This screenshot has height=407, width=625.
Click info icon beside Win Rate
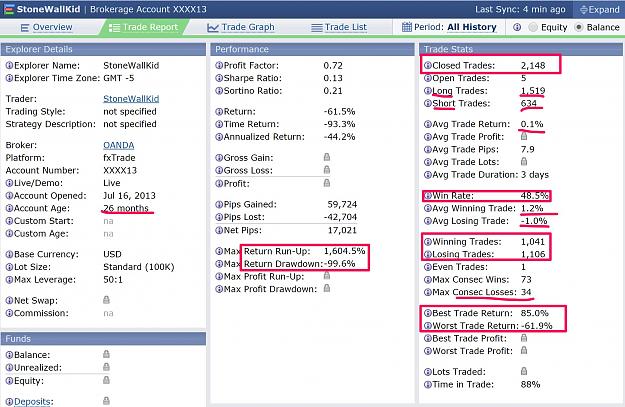tap(428, 196)
